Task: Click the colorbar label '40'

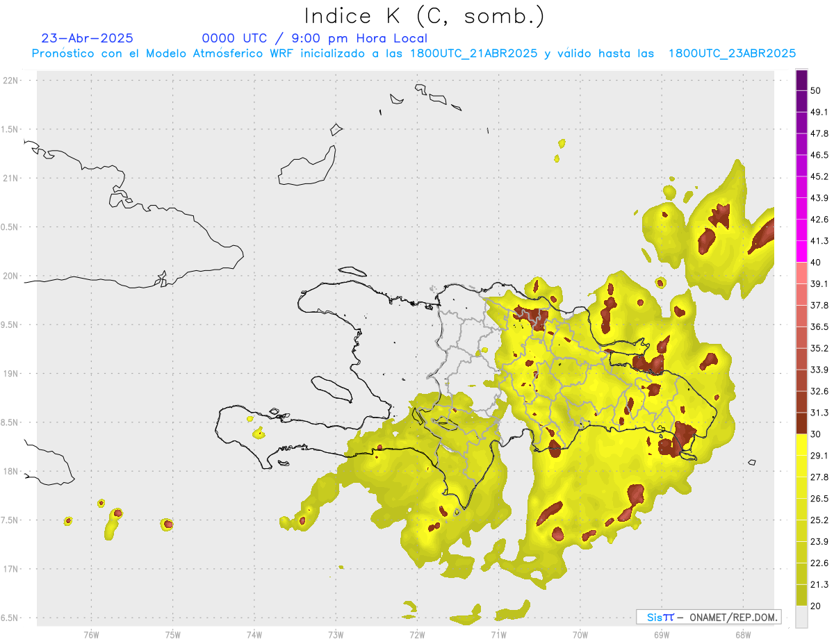Action: [816, 263]
